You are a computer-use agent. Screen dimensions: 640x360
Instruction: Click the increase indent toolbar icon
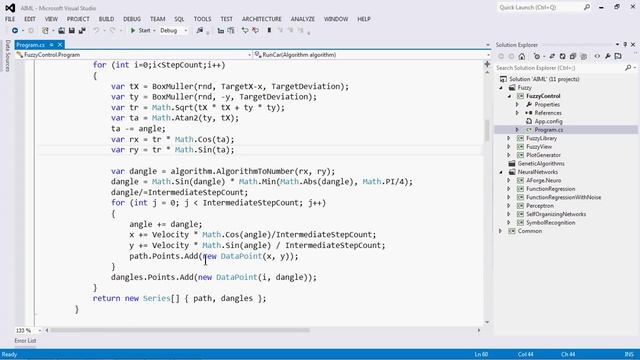pos(231,31)
